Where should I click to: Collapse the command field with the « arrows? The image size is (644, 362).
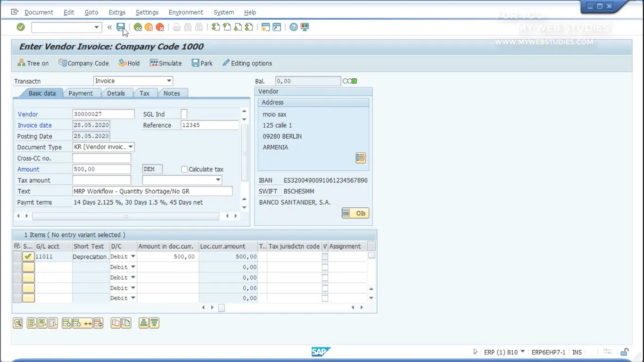[109, 27]
